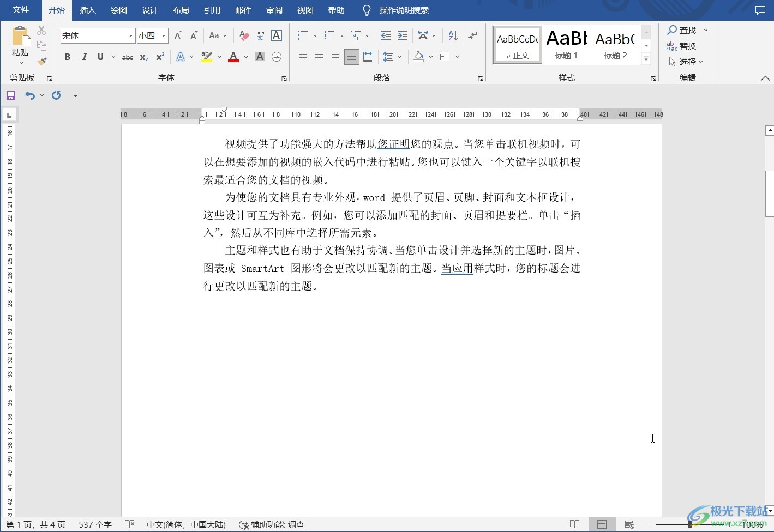Apply yellow text highlight color
The image size is (774, 532).
(x=207, y=57)
